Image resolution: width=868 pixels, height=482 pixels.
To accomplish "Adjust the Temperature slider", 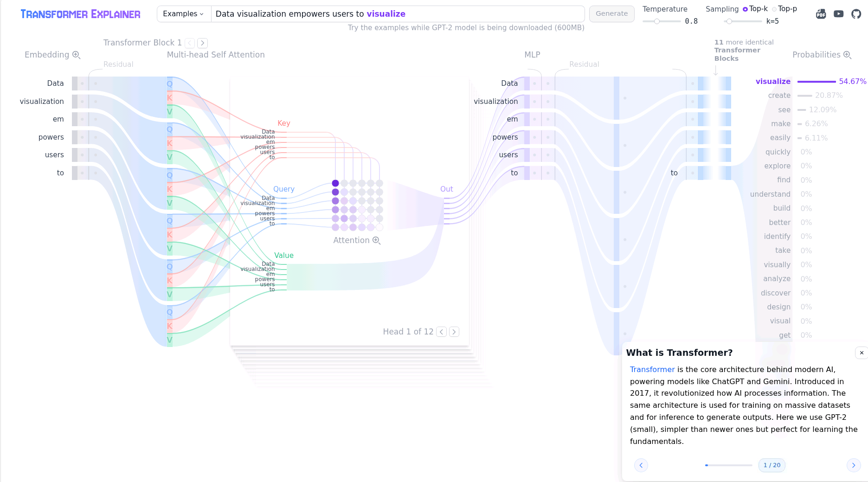I will point(657,21).
